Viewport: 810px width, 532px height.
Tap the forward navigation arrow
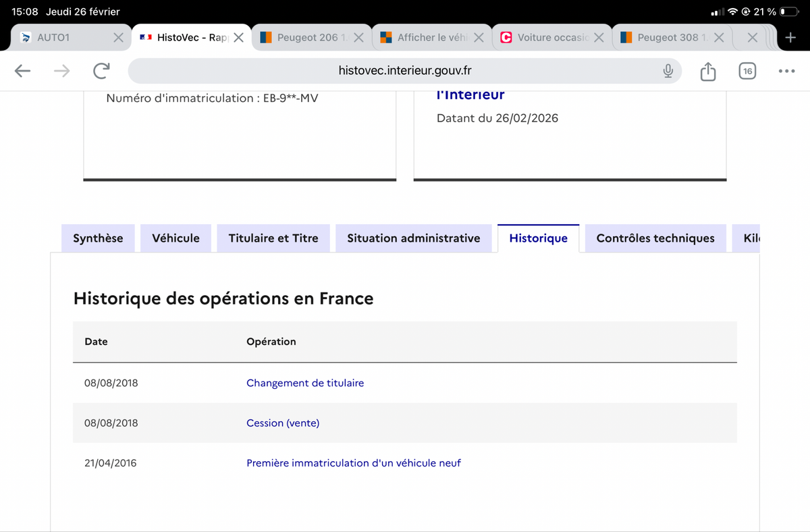coord(62,71)
